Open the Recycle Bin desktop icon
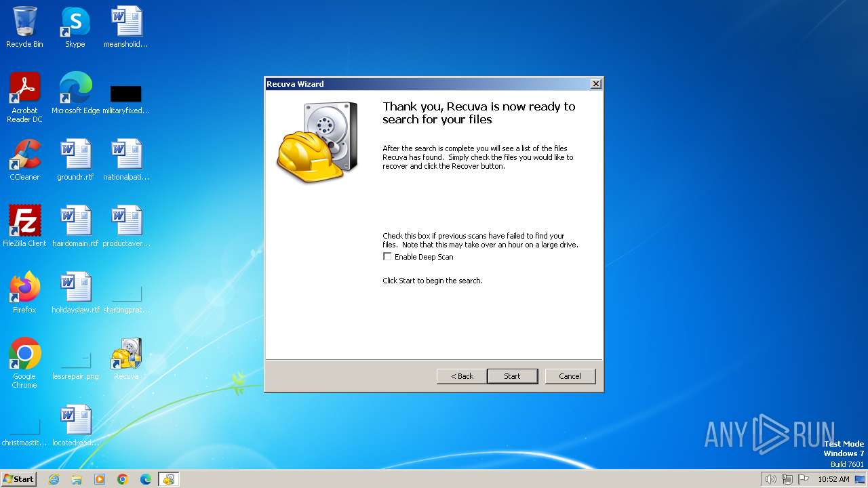 [24, 27]
